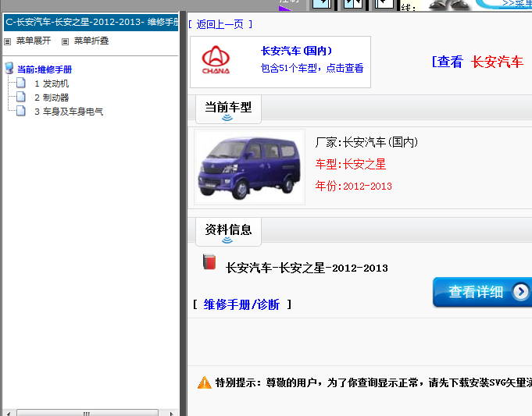Open the 3 车身及车身电气 chapter
532x416 pixels.
point(69,112)
